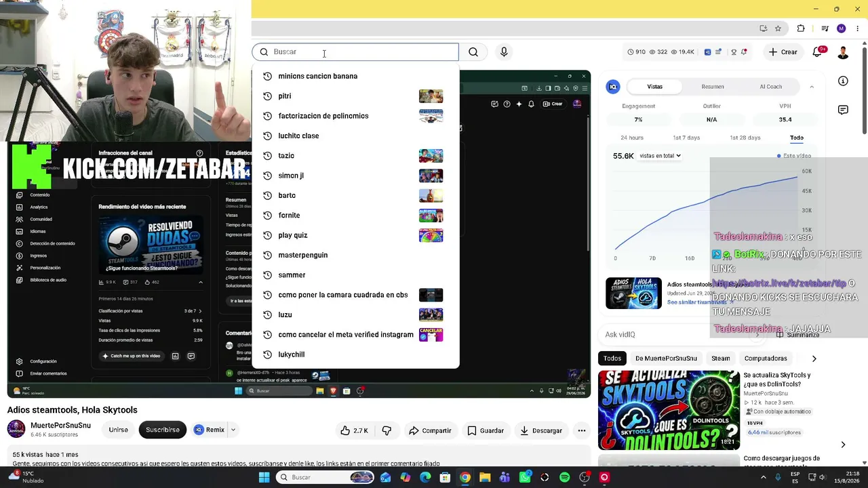Dislike the video with thumbs-down icon

(387, 430)
